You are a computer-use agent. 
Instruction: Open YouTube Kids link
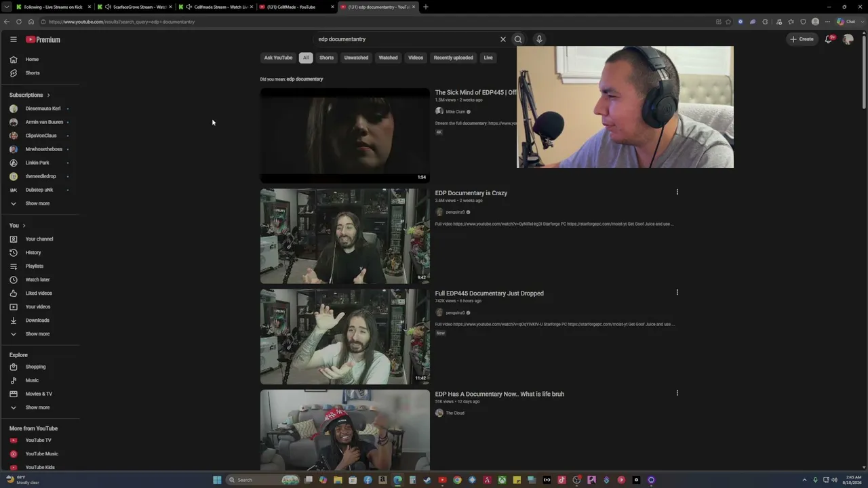pos(41,467)
